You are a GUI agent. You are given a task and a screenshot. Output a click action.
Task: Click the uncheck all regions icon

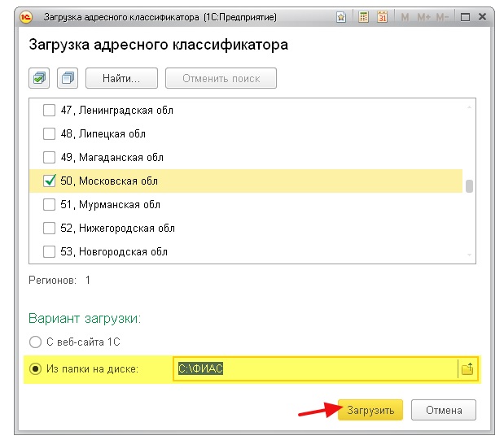point(68,78)
